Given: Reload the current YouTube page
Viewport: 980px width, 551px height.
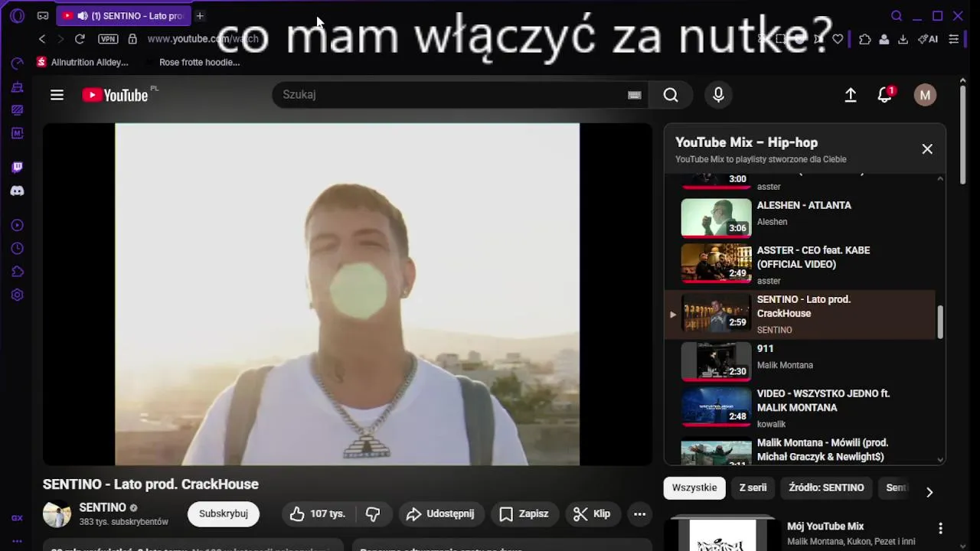Looking at the screenshot, I should 80,39.
